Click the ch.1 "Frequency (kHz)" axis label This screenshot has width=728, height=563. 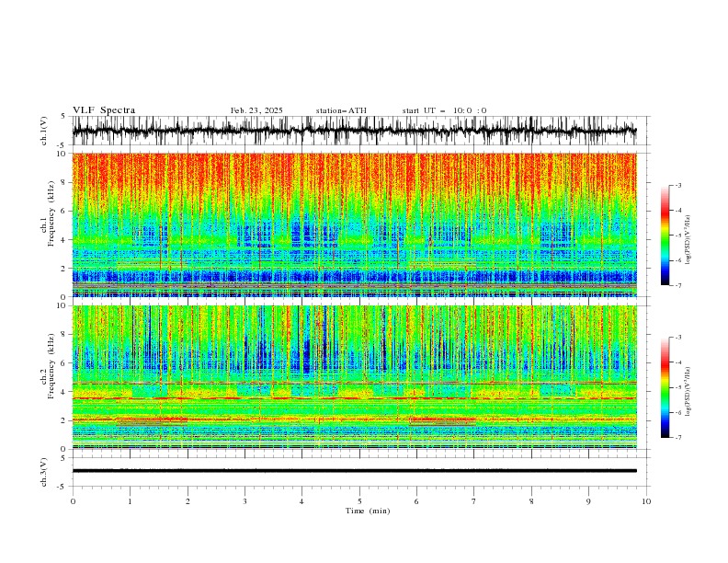(51, 214)
